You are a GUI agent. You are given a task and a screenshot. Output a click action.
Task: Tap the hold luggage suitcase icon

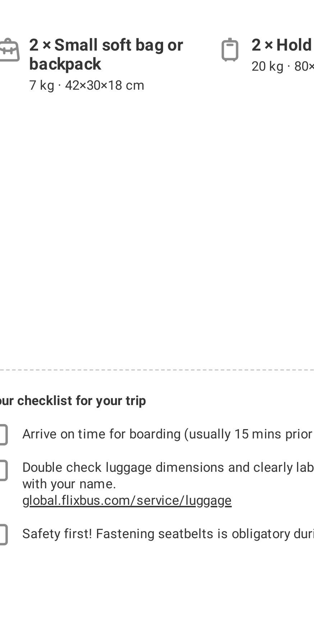click(x=230, y=50)
